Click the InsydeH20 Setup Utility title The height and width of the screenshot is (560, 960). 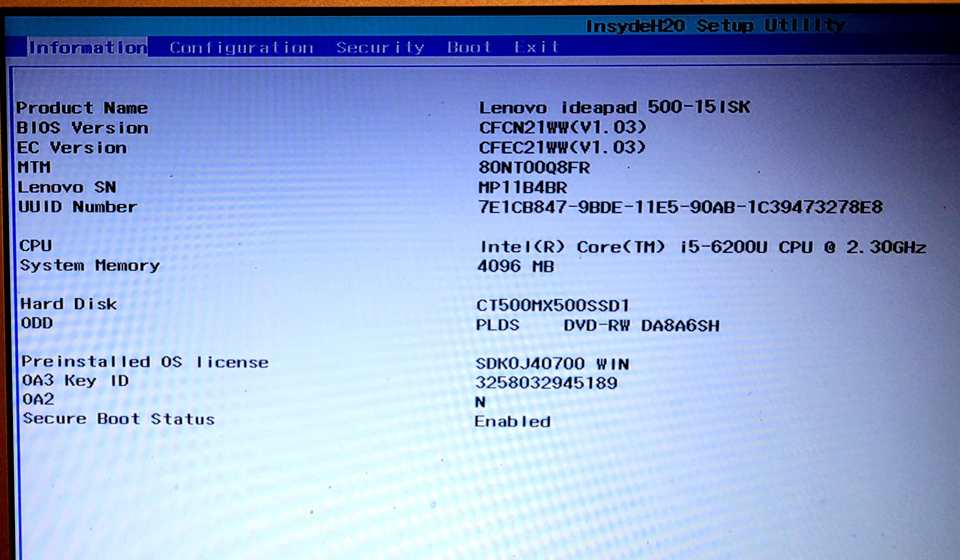pos(715,26)
